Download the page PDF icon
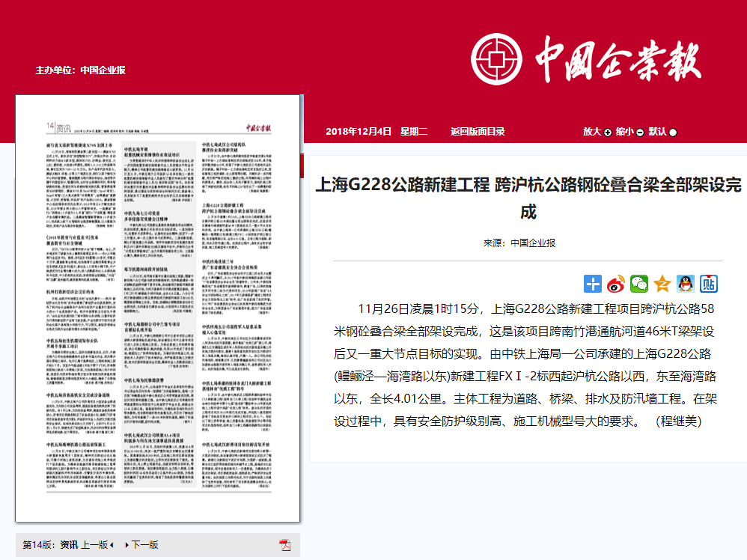This screenshot has height=560, width=747. click(285, 545)
